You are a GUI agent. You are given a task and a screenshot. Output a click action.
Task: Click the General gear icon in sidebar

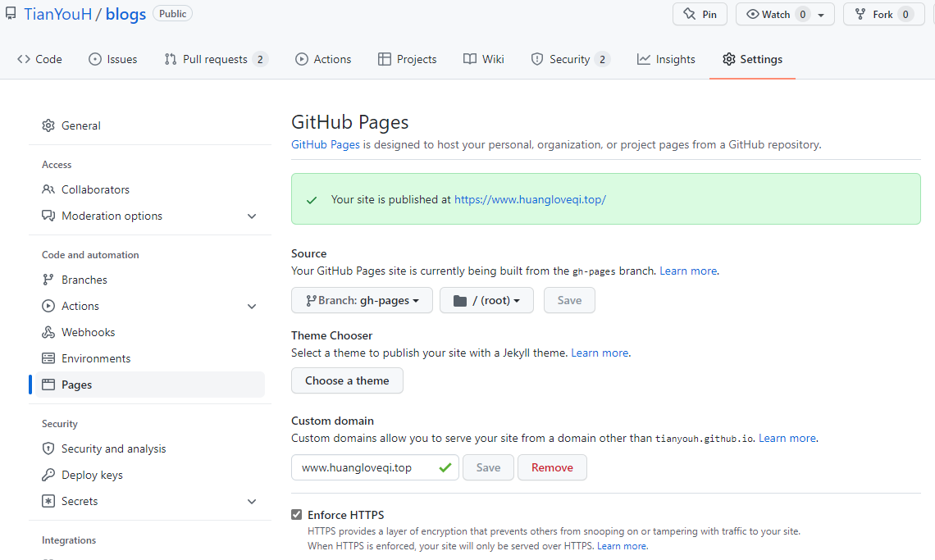[48, 125]
